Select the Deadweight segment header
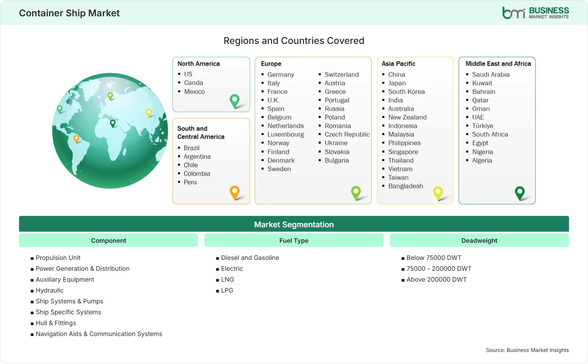 pyautogui.click(x=479, y=240)
